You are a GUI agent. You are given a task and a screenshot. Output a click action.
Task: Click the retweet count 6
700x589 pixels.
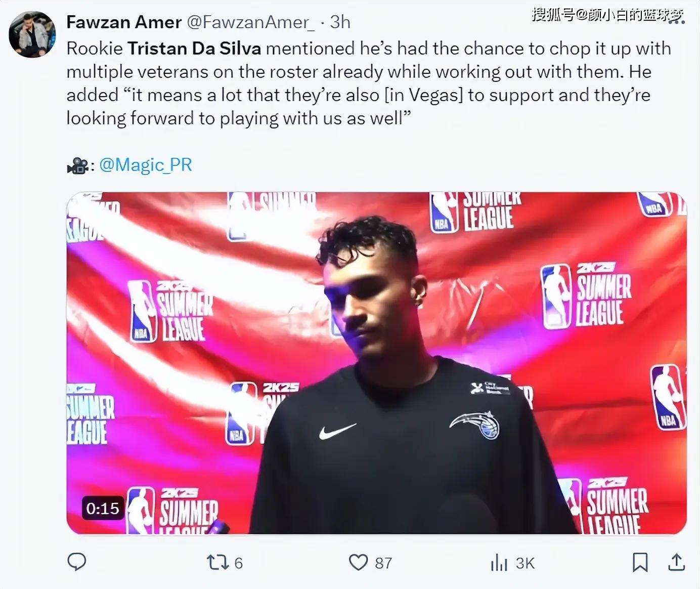tap(238, 563)
